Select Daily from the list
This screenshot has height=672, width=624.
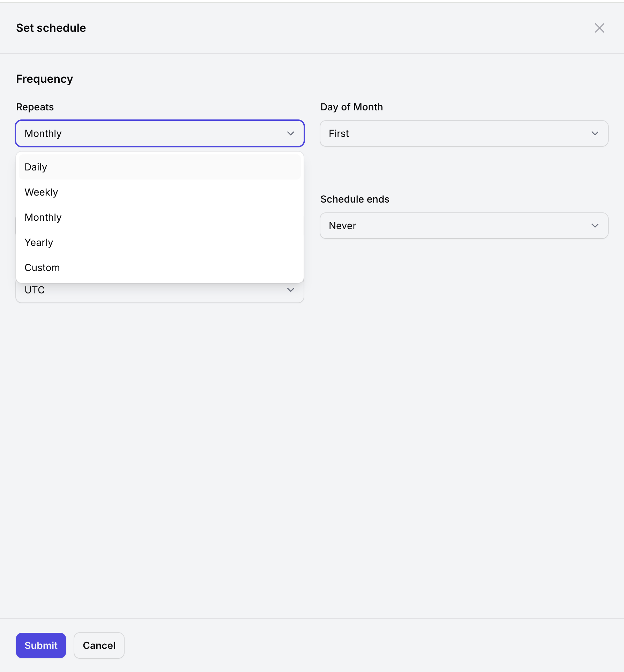click(x=159, y=167)
